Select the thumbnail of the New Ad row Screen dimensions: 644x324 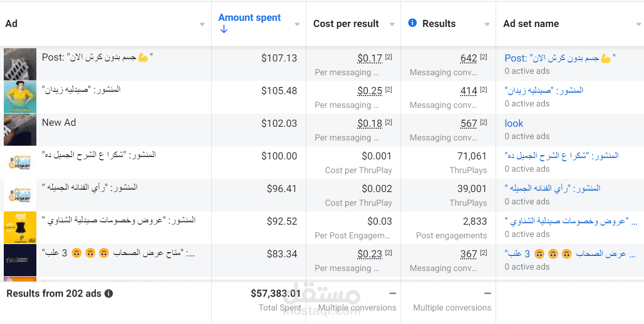pos(20,130)
